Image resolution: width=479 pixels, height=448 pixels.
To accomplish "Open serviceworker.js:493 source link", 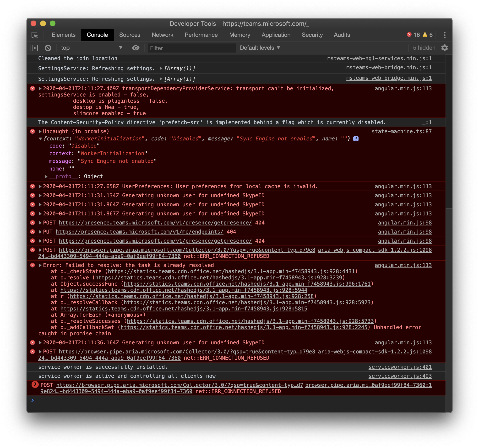I will tap(400, 376).
